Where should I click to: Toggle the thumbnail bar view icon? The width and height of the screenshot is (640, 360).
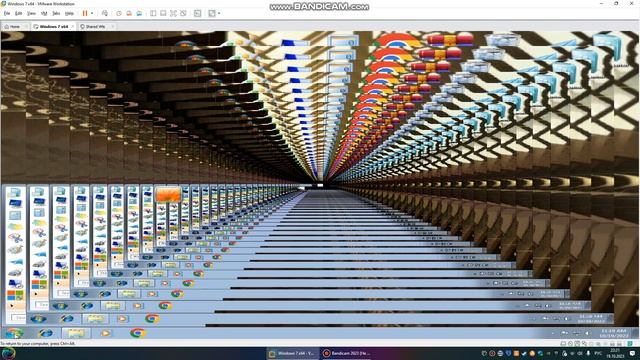[163, 13]
